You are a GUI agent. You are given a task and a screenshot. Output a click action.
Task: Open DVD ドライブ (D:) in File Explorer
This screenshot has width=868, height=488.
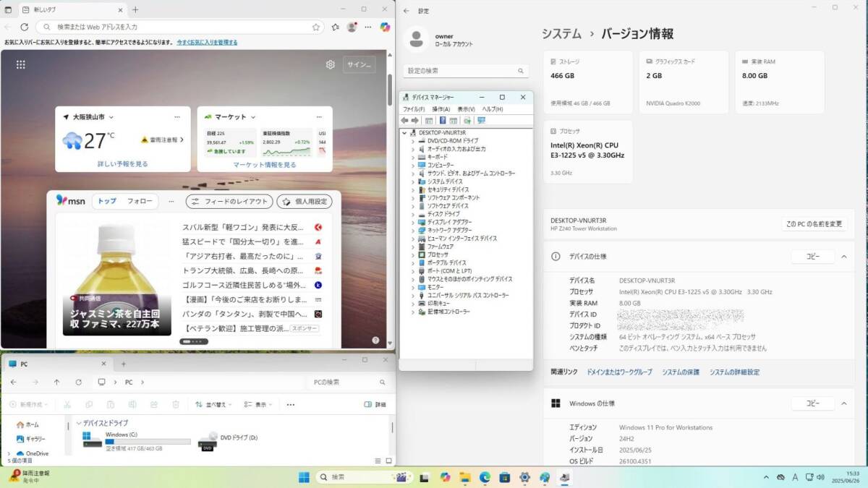coord(229,440)
